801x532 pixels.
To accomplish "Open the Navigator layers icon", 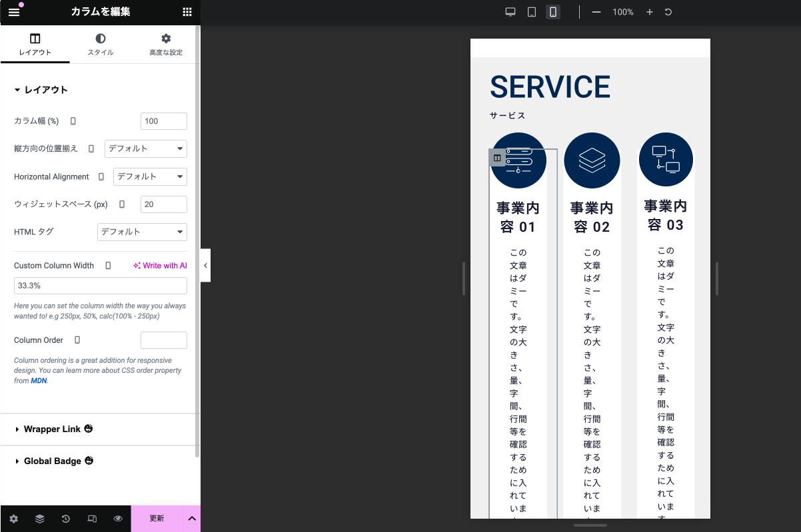I will (x=40, y=519).
